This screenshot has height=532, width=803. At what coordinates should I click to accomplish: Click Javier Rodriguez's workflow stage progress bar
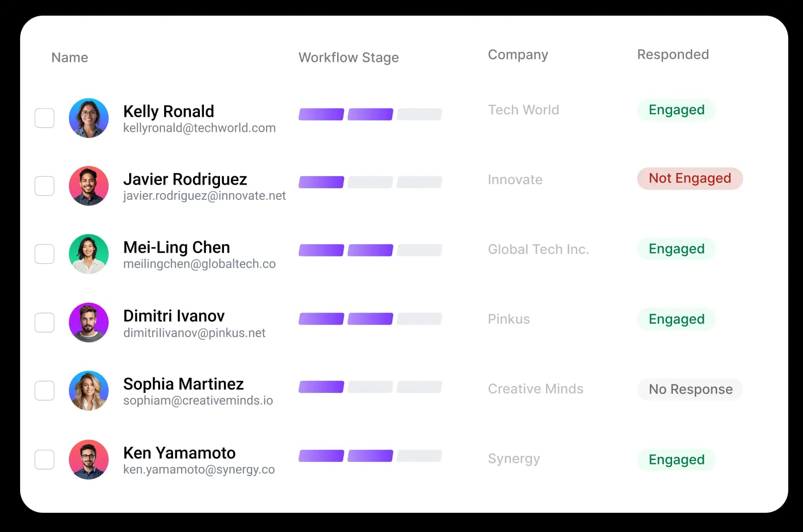[370, 182]
